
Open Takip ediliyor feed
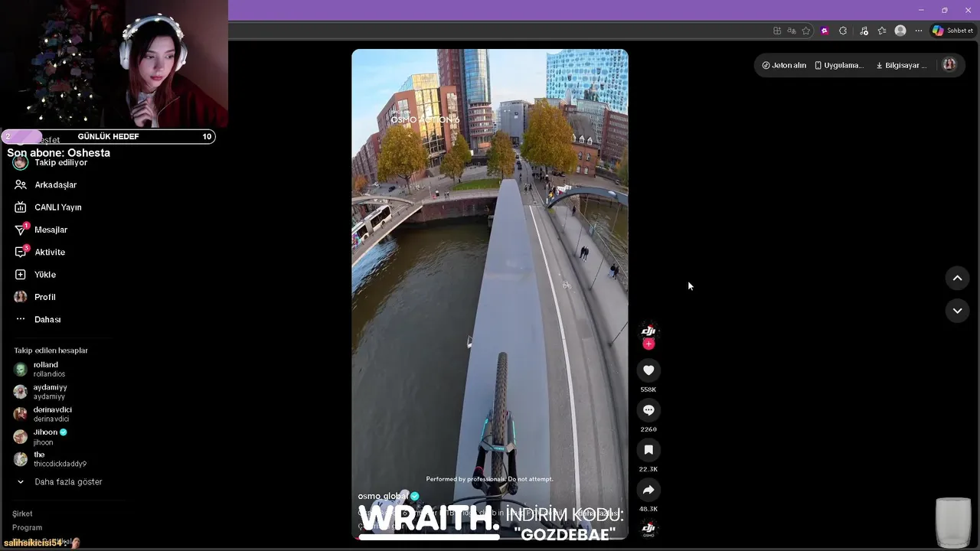(51, 163)
